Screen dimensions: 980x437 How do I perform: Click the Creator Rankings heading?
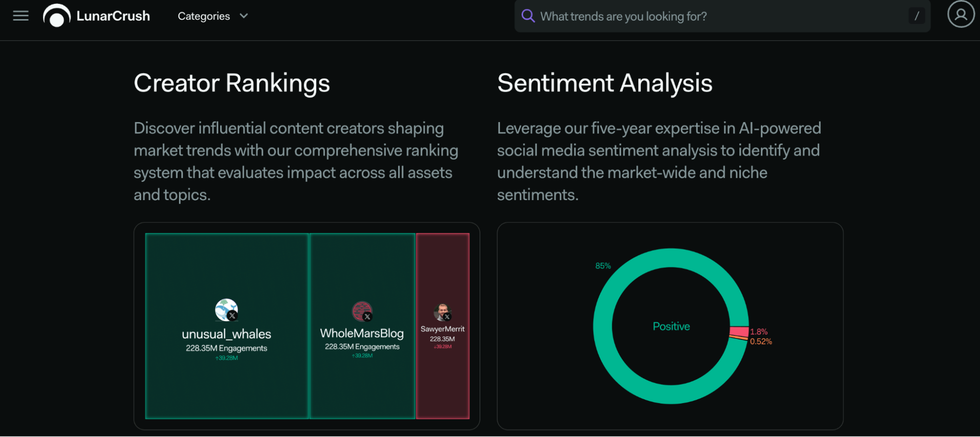click(x=232, y=83)
